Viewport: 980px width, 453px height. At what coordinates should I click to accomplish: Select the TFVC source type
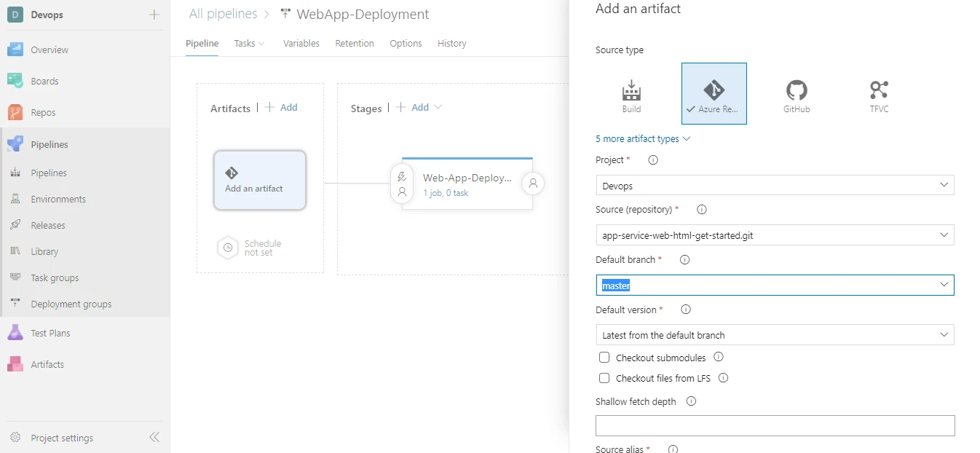pyautogui.click(x=879, y=93)
